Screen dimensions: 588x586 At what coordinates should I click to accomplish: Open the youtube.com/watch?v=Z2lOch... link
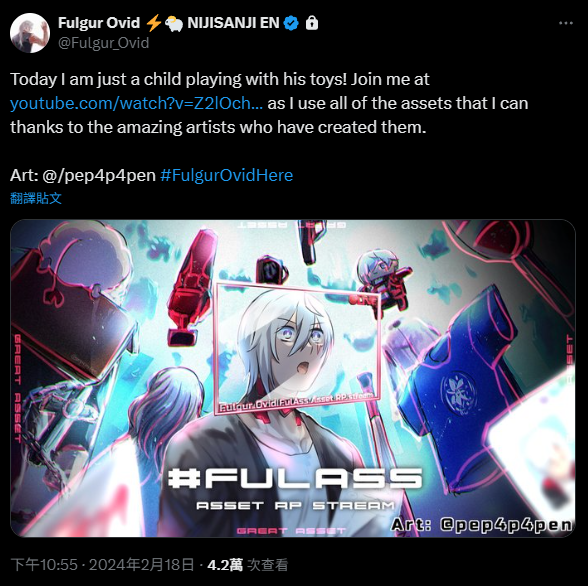click(x=136, y=103)
